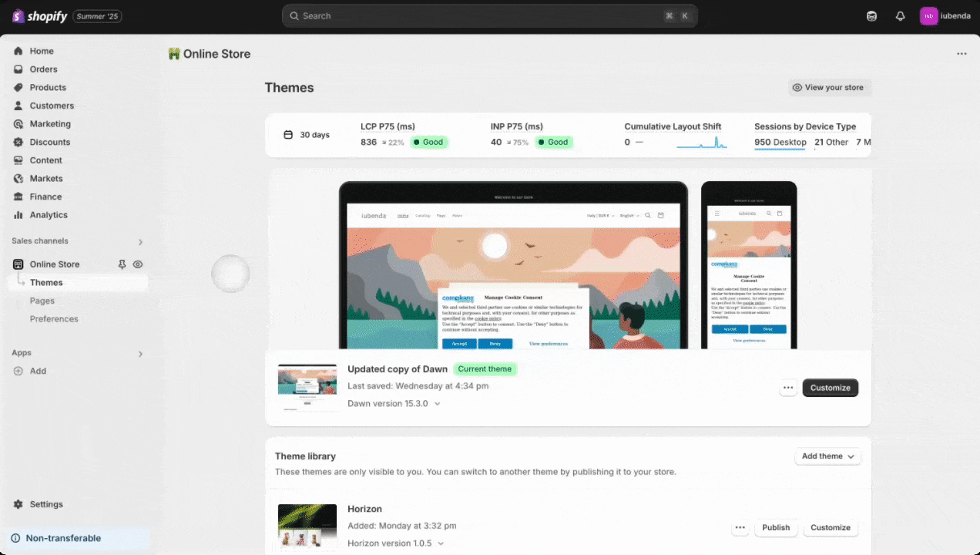Expand the Sales channels section
The width and height of the screenshot is (980, 555).
(140, 242)
